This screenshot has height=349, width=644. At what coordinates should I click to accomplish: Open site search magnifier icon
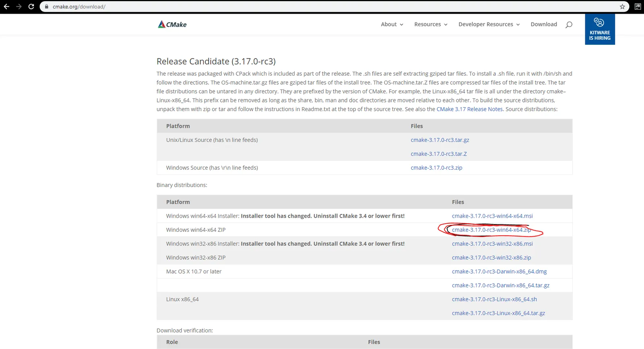[x=569, y=25]
